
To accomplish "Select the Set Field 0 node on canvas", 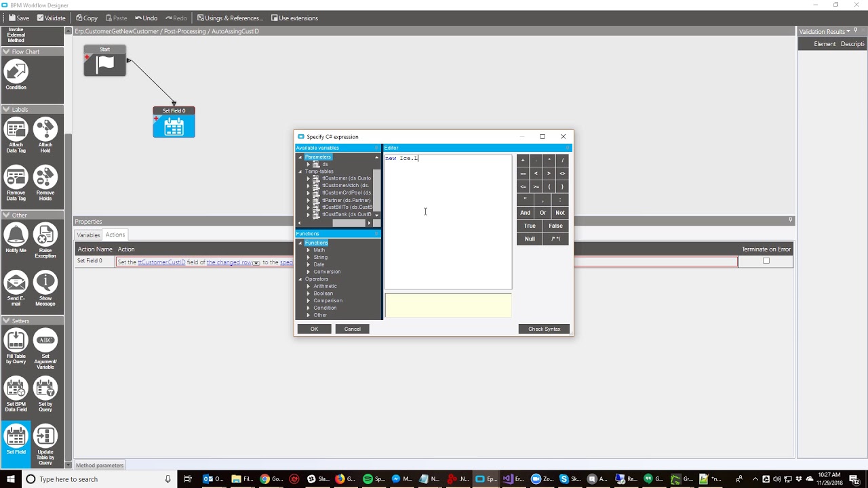I will click(x=174, y=122).
